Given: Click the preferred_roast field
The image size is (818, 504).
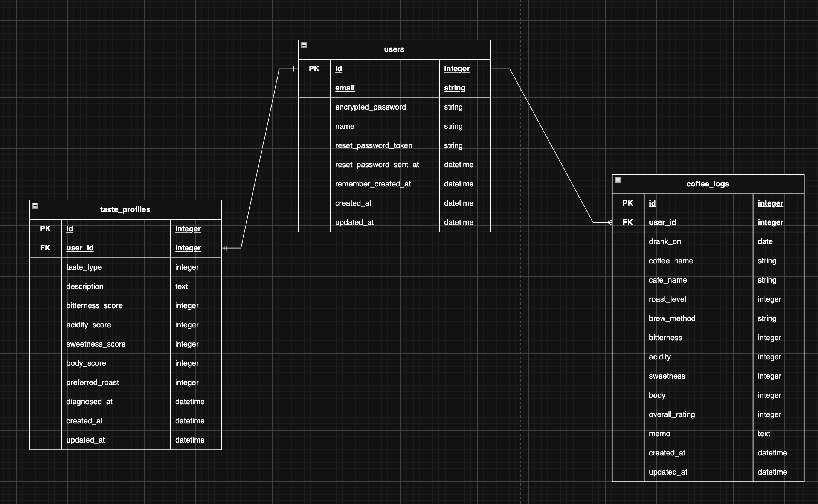Looking at the screenshot, I should click(x=92, y=383).
